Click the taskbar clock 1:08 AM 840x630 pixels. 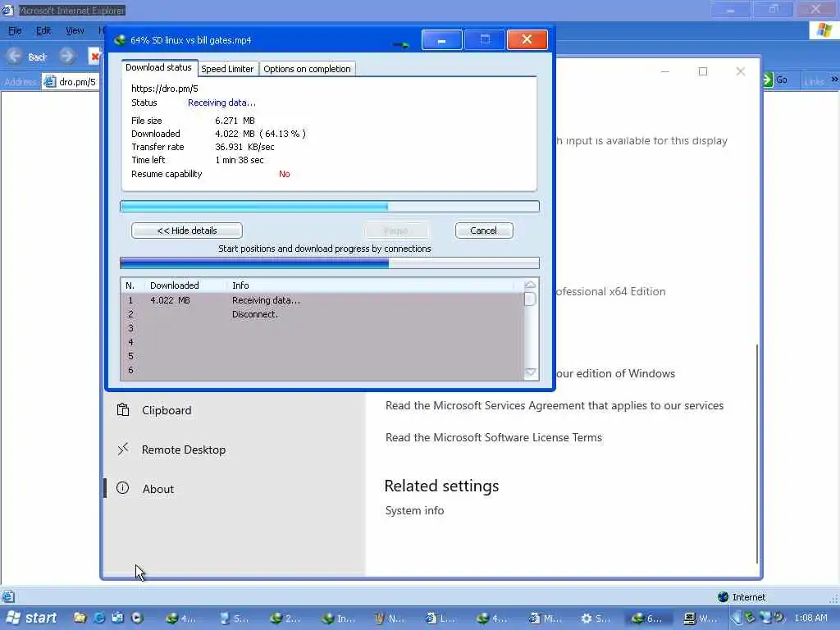point(810,619)
